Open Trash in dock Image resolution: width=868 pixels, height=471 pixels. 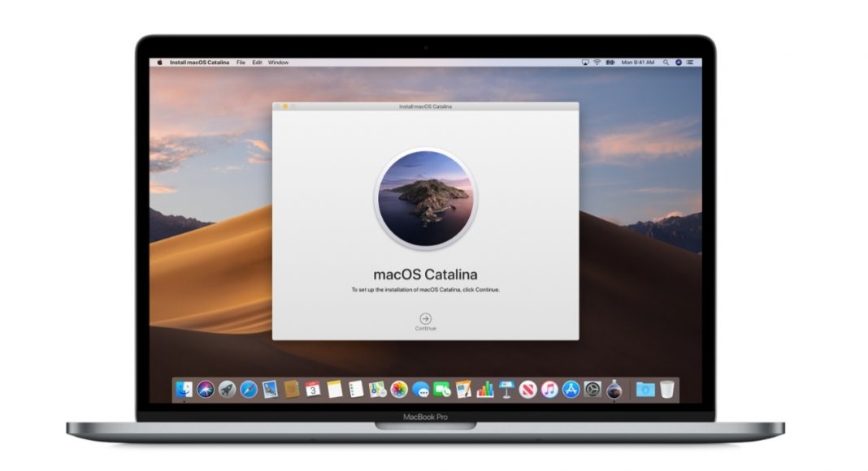tap(667, 390)
